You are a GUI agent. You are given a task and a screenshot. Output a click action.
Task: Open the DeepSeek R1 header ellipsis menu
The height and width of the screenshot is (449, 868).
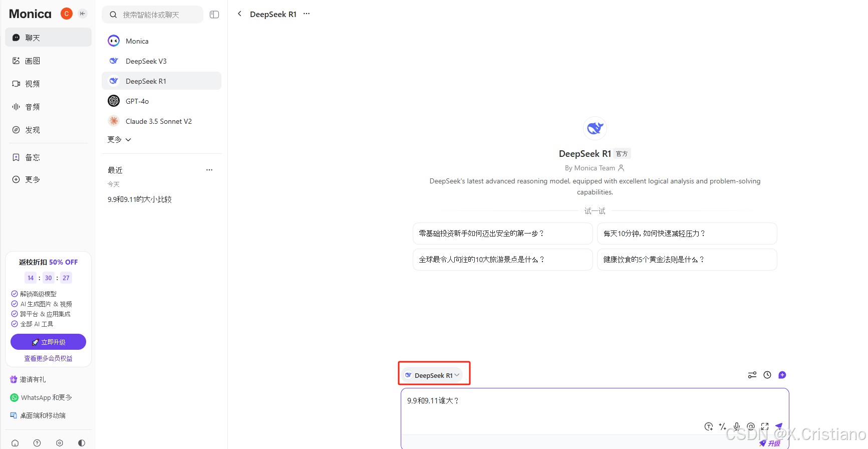coord(307,14)
